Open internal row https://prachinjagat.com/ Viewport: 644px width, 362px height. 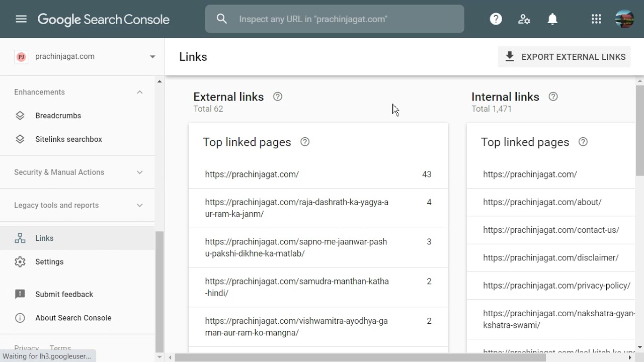coord(551,174)
